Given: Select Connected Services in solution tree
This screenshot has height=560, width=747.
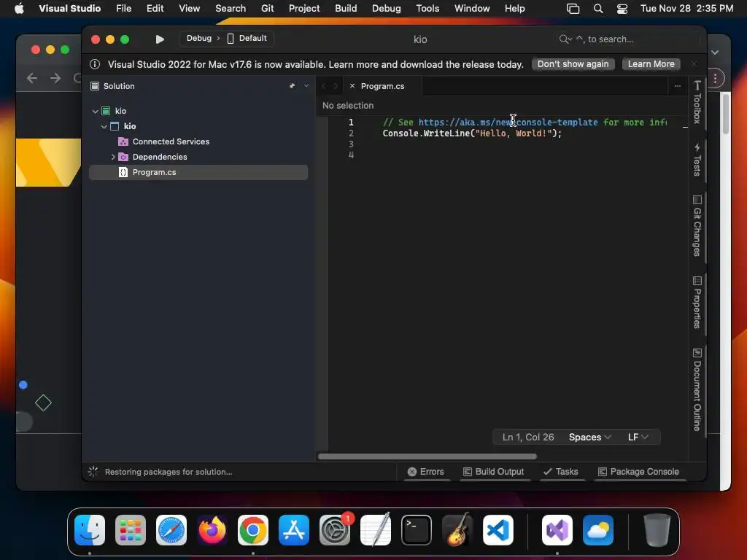Looking at the screenshot, I should (x=171, y=141).
